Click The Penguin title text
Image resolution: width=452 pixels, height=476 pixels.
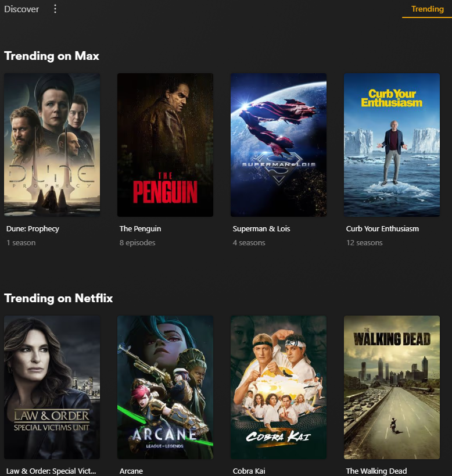click(x=140, y=228)
